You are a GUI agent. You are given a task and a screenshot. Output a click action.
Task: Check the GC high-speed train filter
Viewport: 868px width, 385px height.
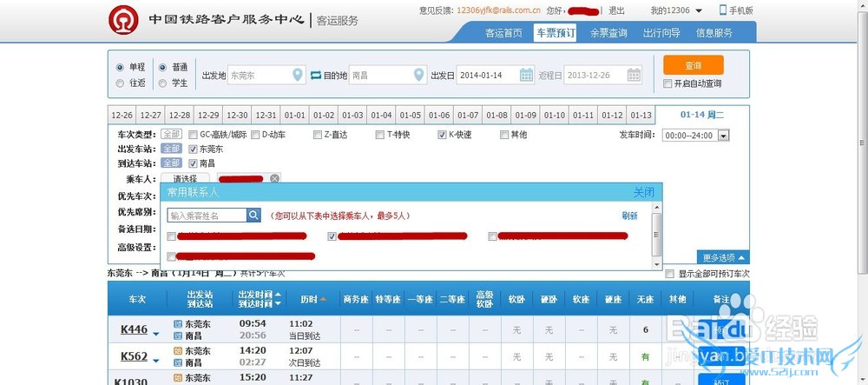[193, 135]
